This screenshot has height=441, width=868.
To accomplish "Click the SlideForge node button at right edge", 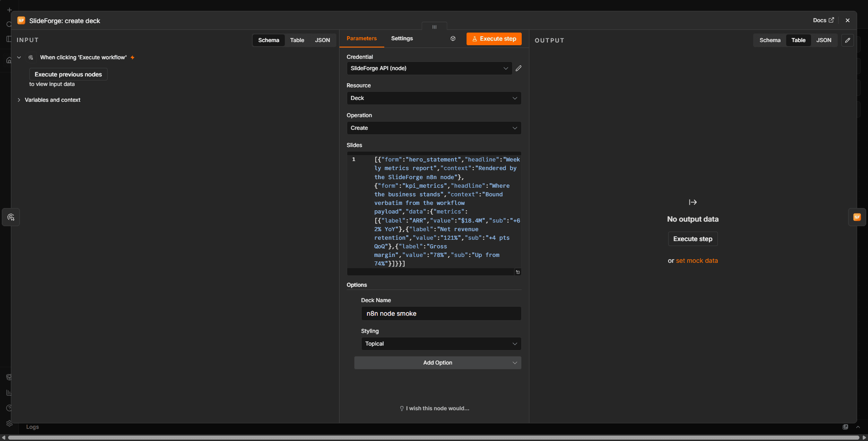I will coord(857,217).
